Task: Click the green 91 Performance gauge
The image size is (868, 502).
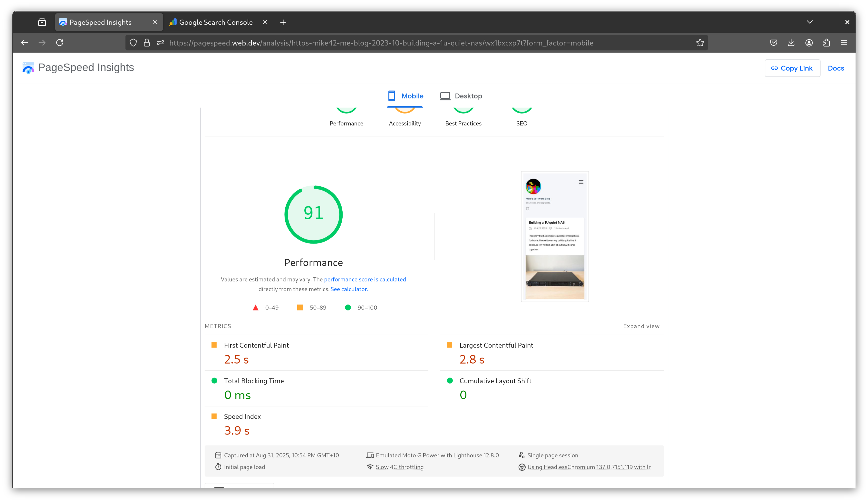Action: point(313,214)
